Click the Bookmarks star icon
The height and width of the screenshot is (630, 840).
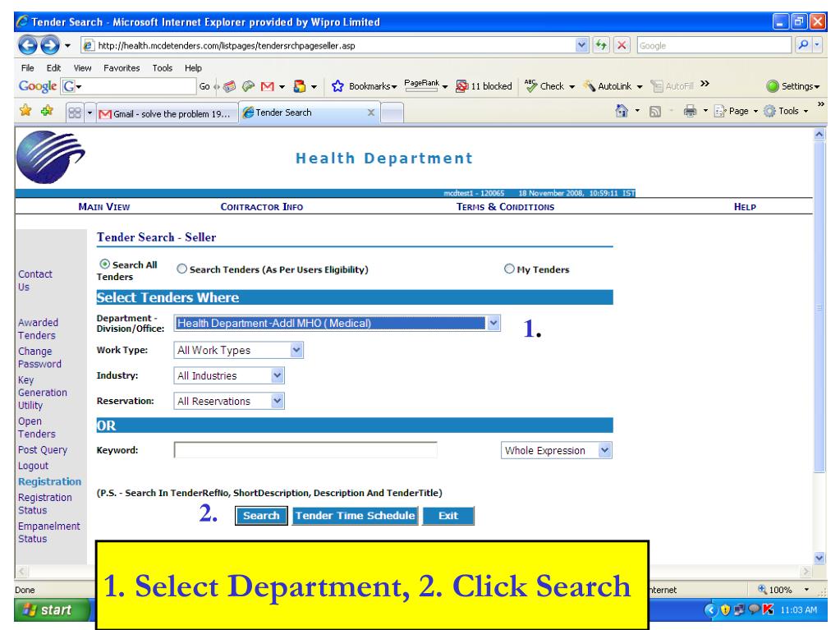[x=337, y=85]
